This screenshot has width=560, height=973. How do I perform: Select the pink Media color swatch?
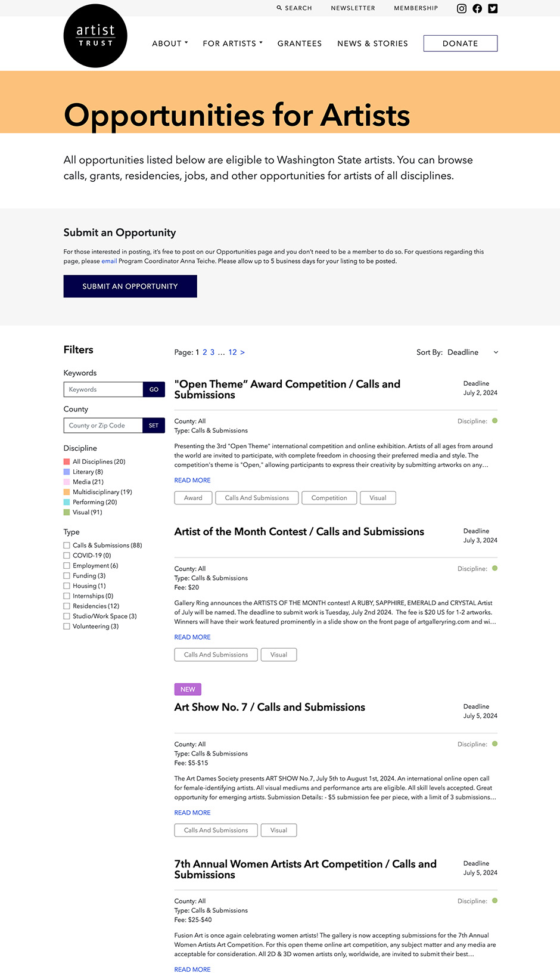67,482
